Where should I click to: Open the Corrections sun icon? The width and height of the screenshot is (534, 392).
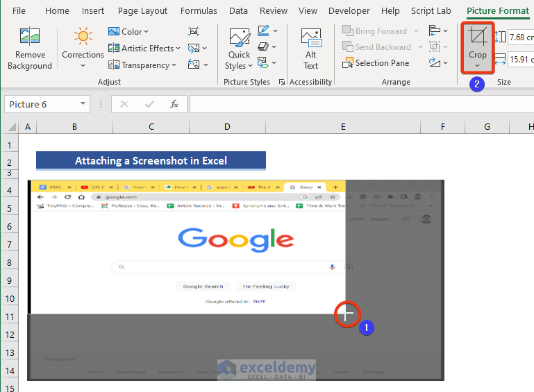tap(83, 35)
